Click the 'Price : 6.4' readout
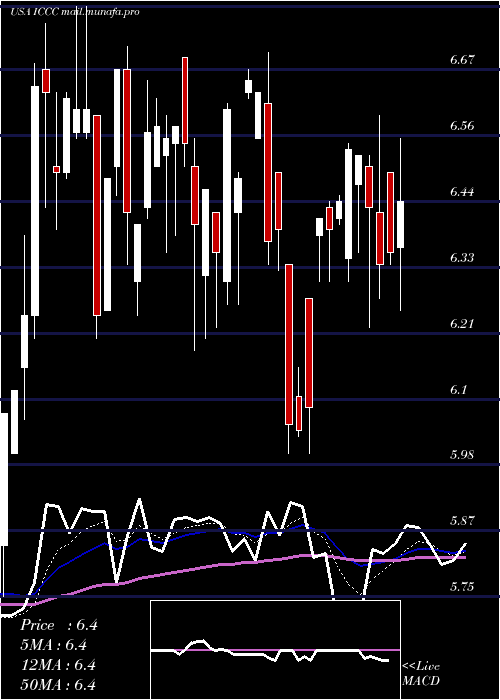500x700 pixels. point(58,625)
